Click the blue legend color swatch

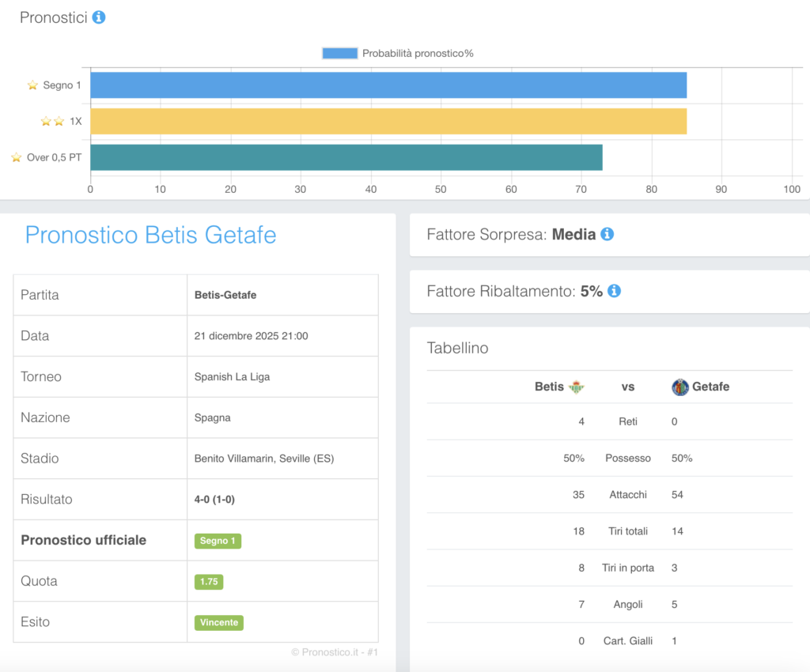339,53
